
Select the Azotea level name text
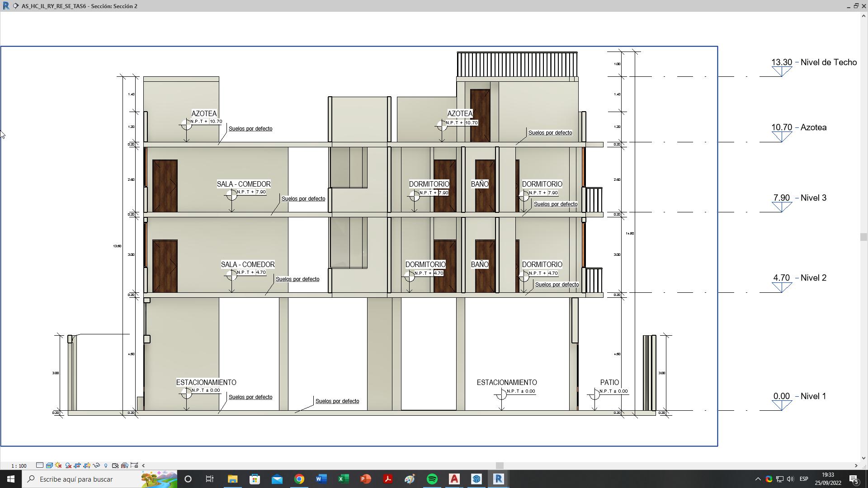[x=813, y=127]
